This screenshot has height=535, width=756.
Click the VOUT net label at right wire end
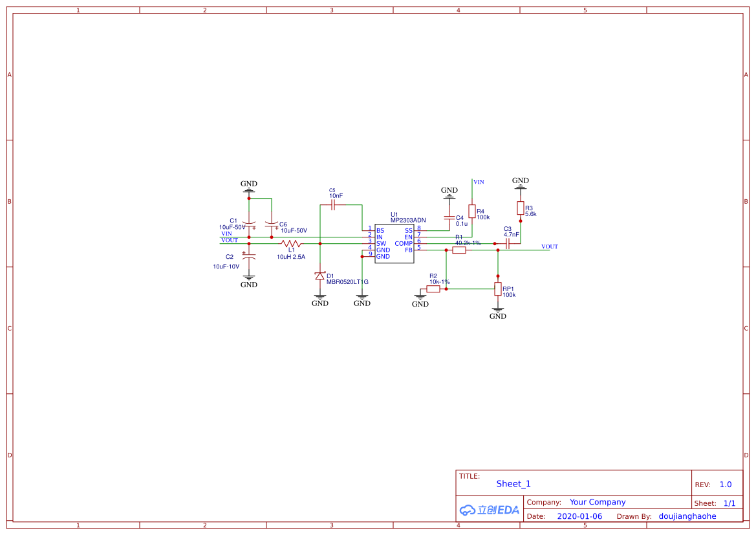click(x=550, y=246)
